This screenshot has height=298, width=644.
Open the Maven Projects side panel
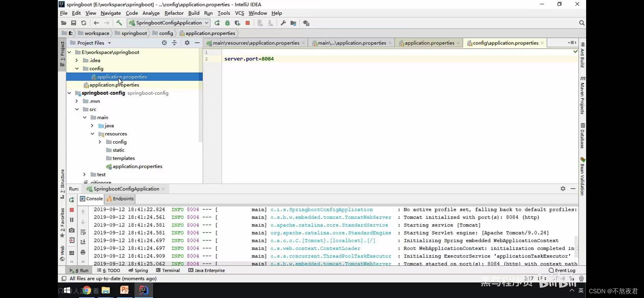[582, 95]
